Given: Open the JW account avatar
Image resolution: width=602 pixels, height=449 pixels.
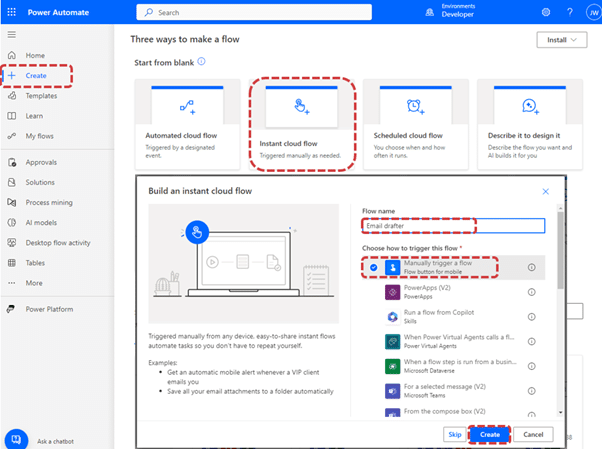Looking at the screenshot, I should pos(594,12).
